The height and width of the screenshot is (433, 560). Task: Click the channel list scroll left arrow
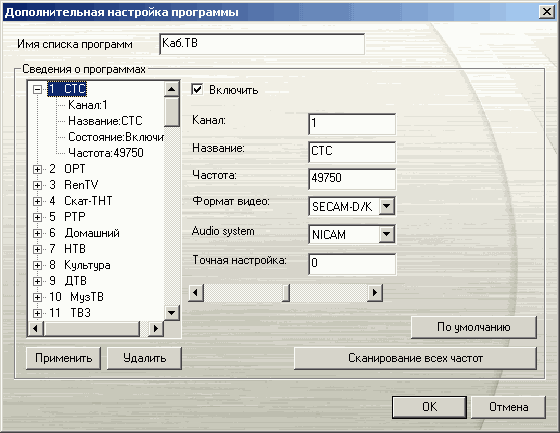click(x=35, y=328)
